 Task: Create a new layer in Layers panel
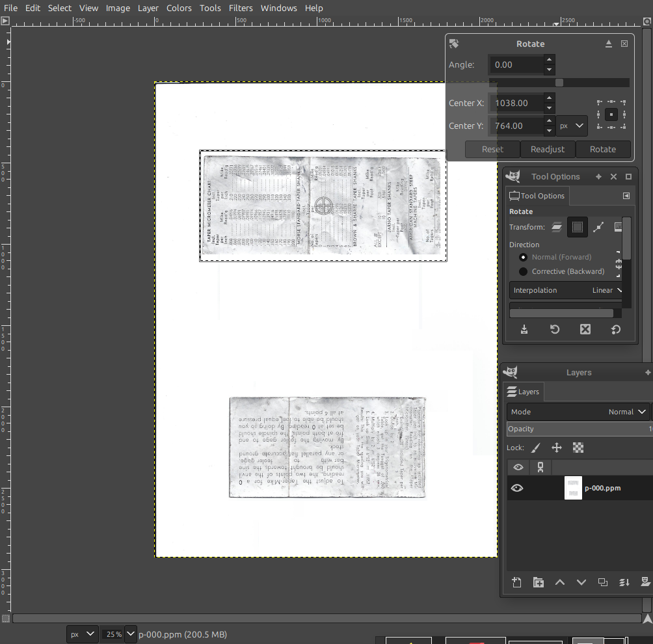516,582
